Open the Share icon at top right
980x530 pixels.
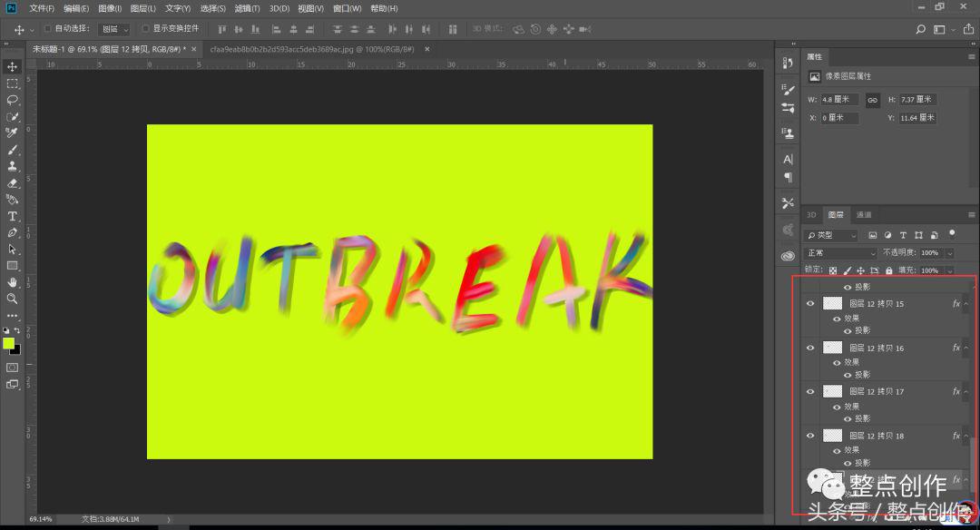[x=968, y=29]
